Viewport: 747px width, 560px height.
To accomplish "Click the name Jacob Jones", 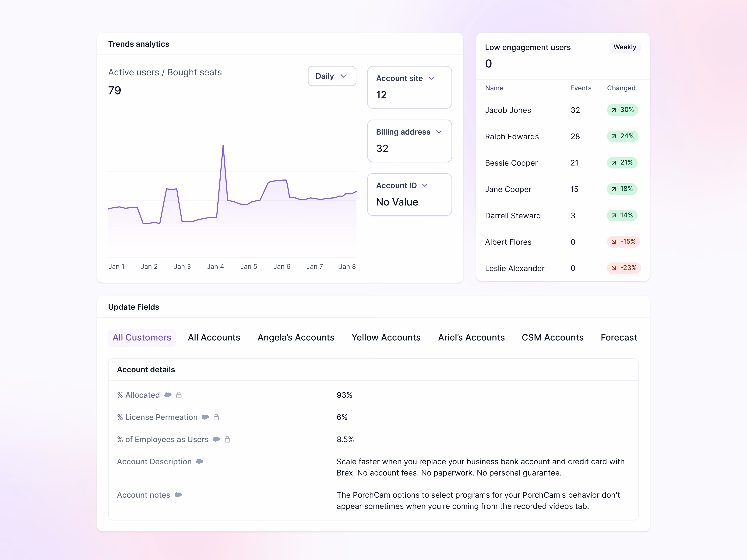I will 508,110.
